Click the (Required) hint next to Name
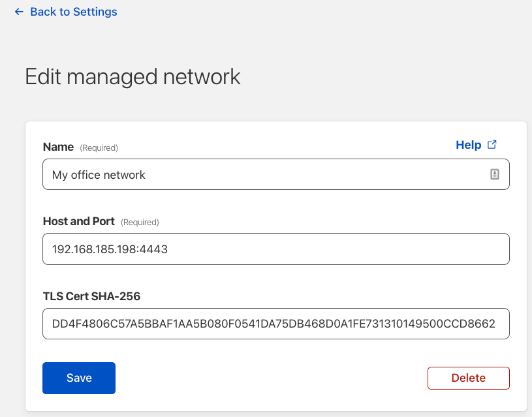 99,148
